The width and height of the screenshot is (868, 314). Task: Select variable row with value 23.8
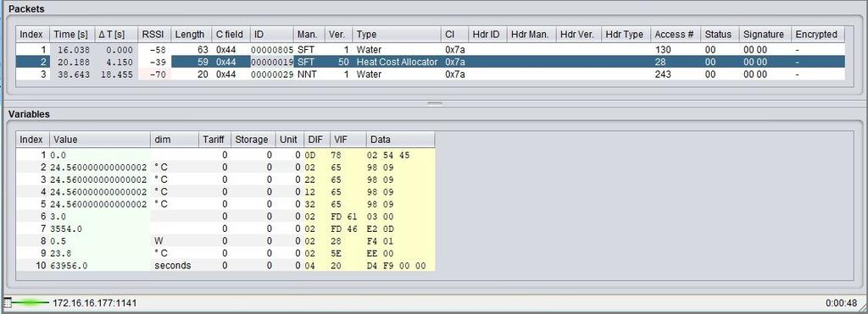tap(225, 253)
